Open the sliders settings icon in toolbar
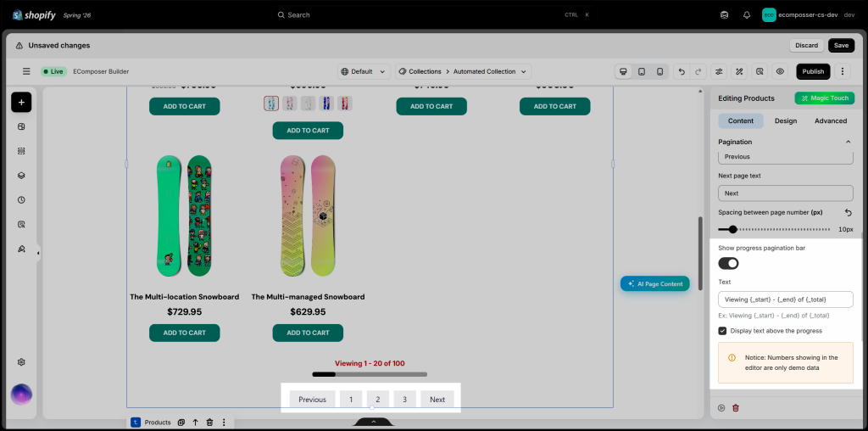The image size is (868, 431). coord(719,71)
